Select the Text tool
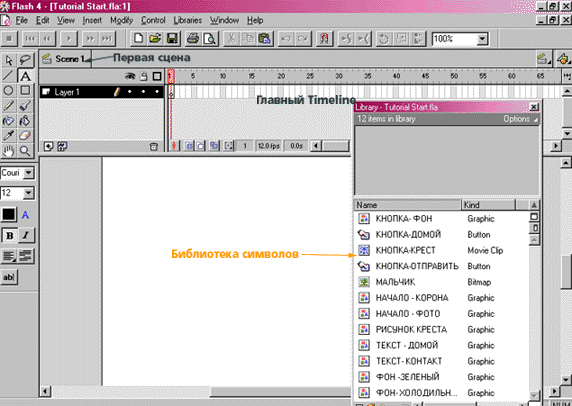The width and height of the screenshot is (572, 406). [x=25, y=76]
